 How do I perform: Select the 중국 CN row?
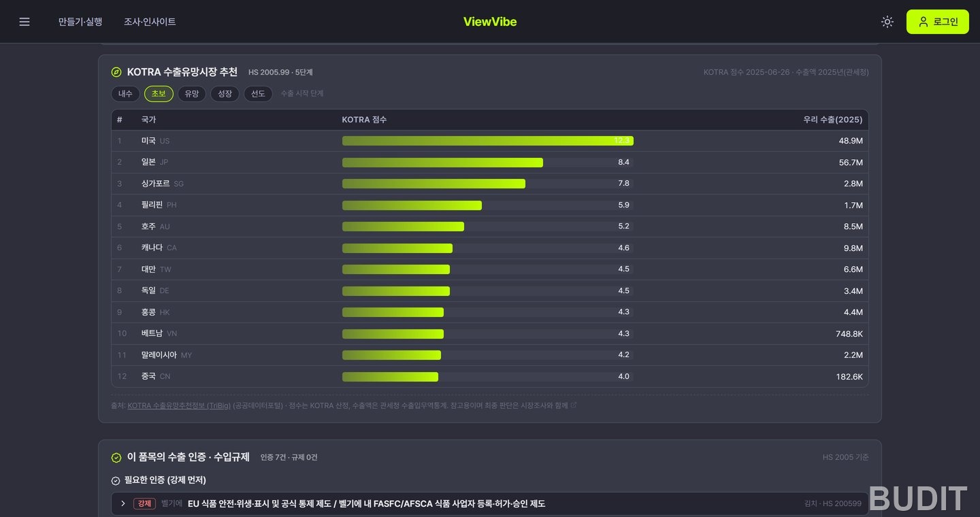[x=490, y=376]
